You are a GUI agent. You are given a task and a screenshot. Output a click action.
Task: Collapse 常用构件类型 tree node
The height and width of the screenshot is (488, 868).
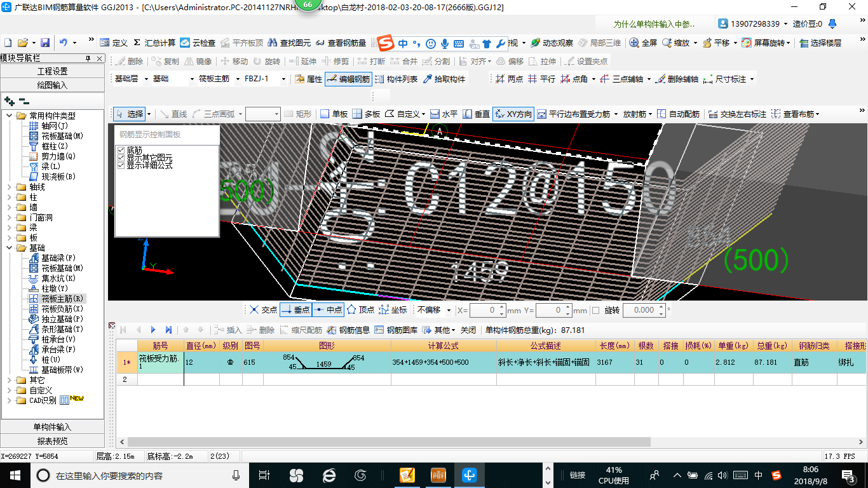(x=10, y=116)
